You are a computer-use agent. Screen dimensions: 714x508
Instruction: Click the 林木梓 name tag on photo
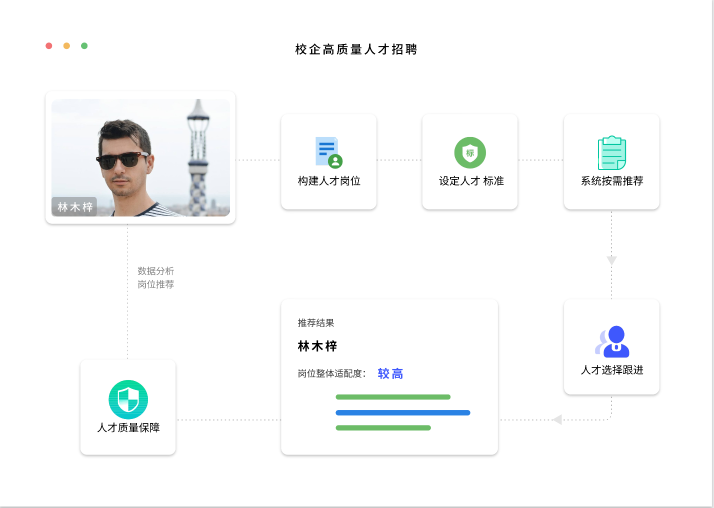click(74, 207)
